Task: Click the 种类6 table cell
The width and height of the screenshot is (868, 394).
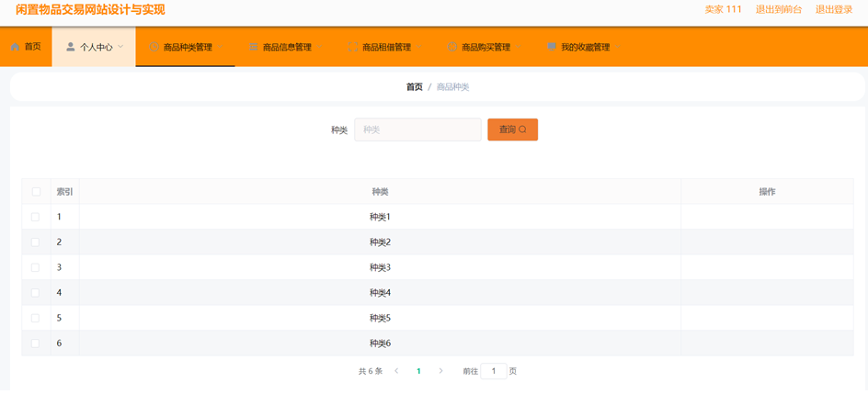Action: pyautogui.click(x=380, y=343)
